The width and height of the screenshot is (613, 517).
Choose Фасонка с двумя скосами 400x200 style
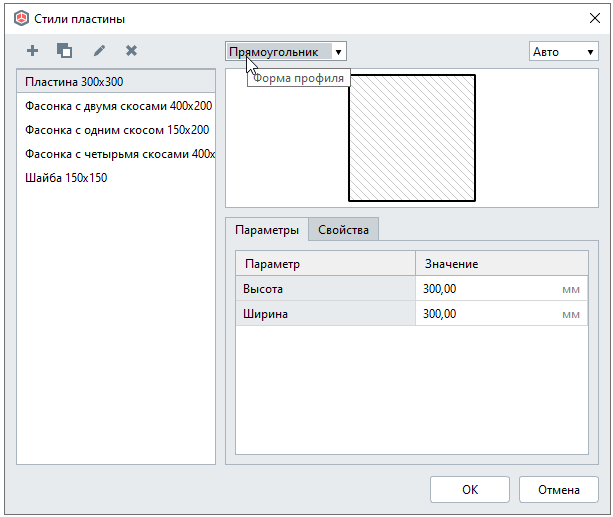point(116,106)
